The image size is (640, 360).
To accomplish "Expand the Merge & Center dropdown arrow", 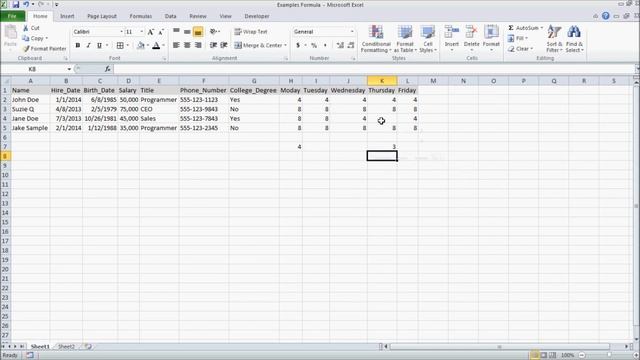I will [285, 45].
